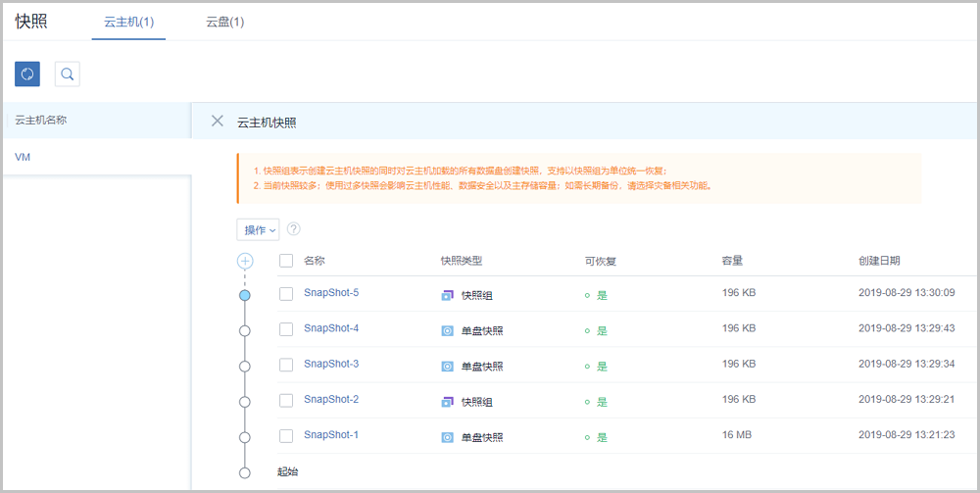Close the 云主机快照 panel with X
The height and width of the screenshot is (493, 980).
point(218,121)
